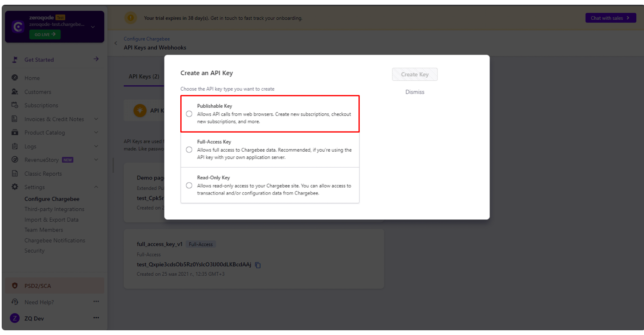
Task: Click the Customers people icon
Action: pos(15,91)
